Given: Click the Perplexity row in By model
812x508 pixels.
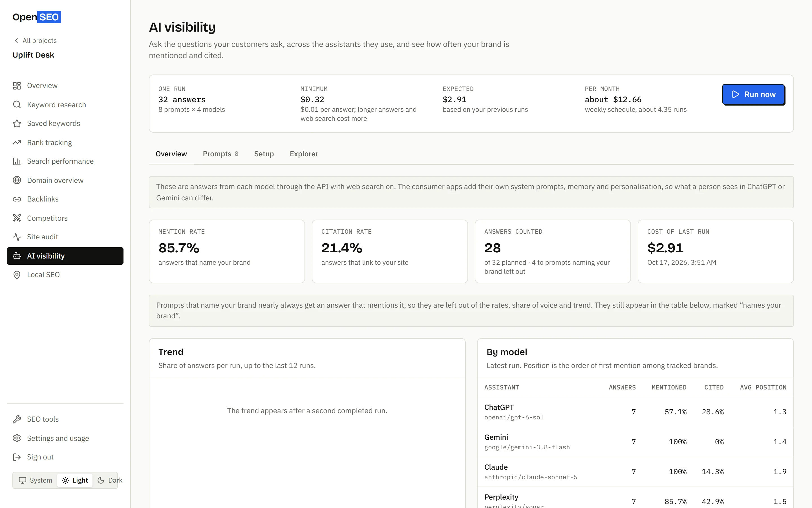Looking at the screenshot, I should 635,498.
